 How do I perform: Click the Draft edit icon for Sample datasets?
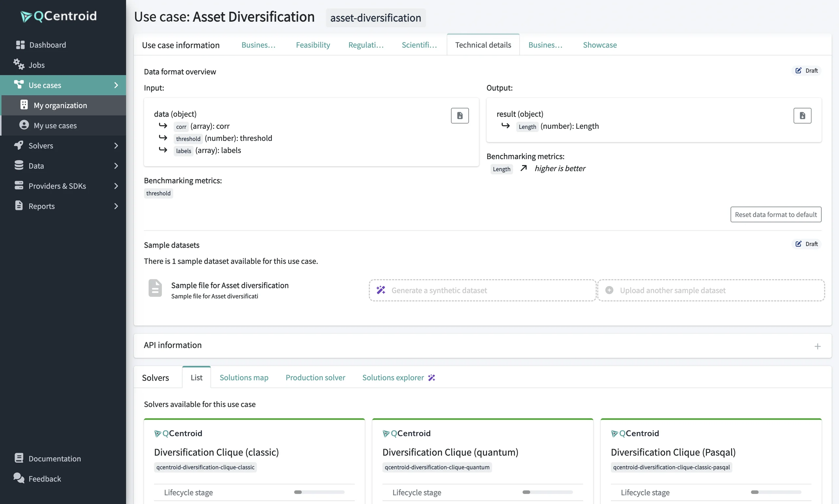[798, 244]
